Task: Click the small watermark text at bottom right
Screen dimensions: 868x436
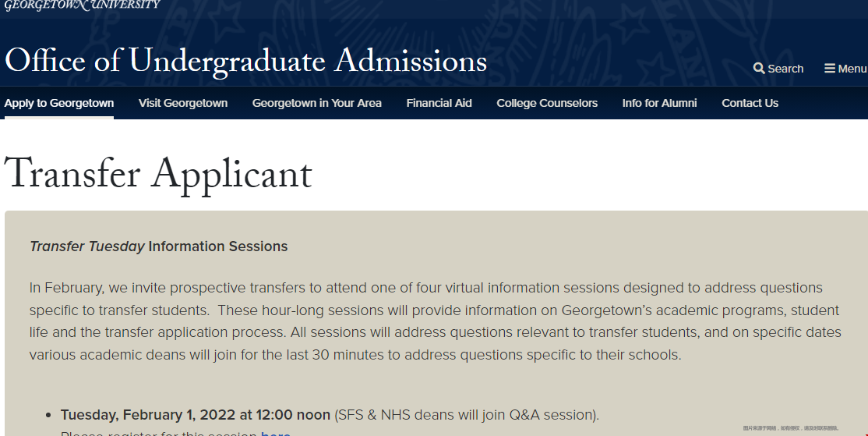Action: 790,428
